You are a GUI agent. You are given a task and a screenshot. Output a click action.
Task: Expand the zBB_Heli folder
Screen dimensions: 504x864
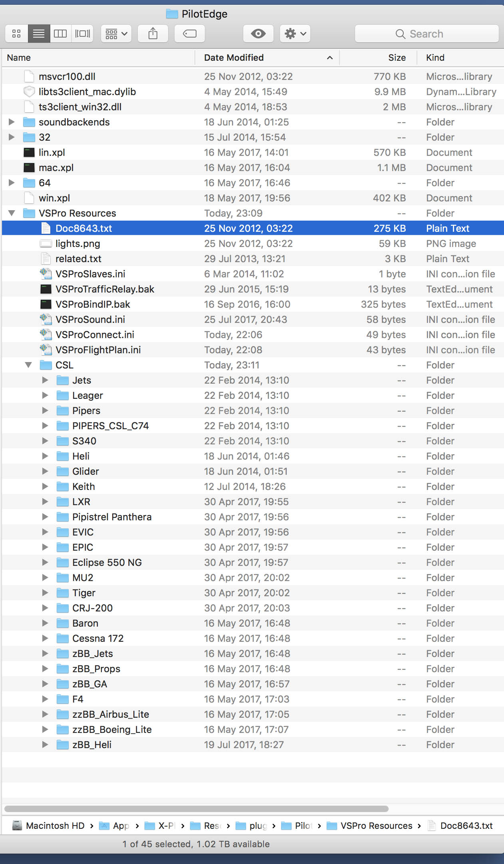point(45,745)
